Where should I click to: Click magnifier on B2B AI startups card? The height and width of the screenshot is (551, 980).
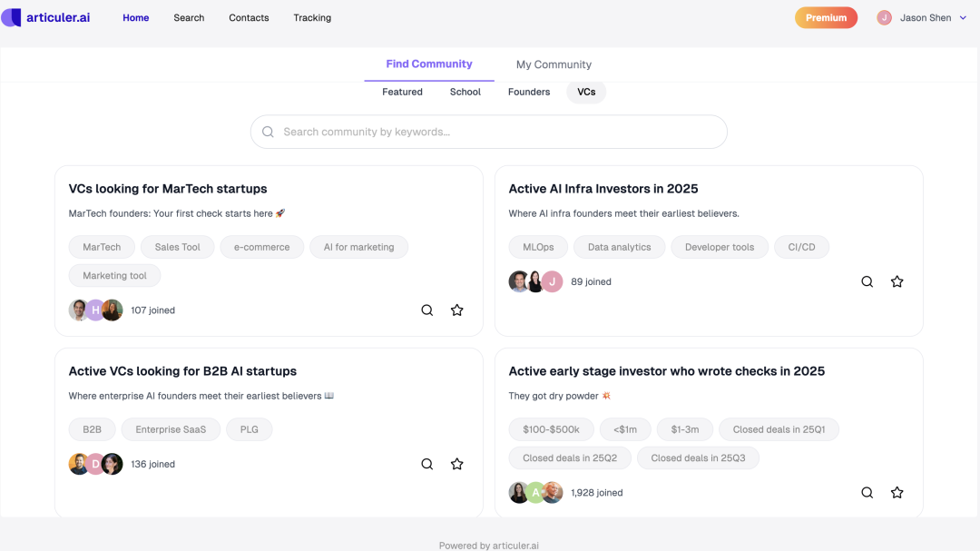(427, 465)
